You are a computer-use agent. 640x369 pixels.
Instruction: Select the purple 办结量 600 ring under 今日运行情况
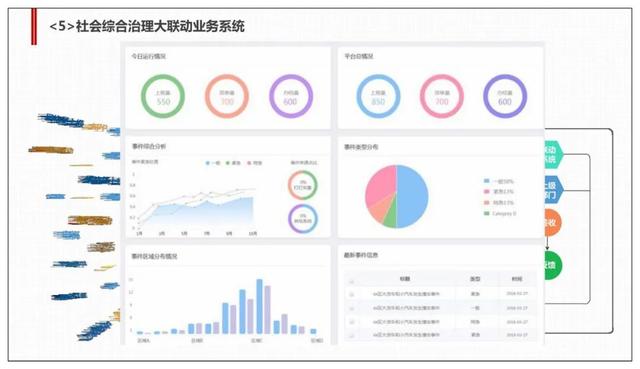(291, 96)
